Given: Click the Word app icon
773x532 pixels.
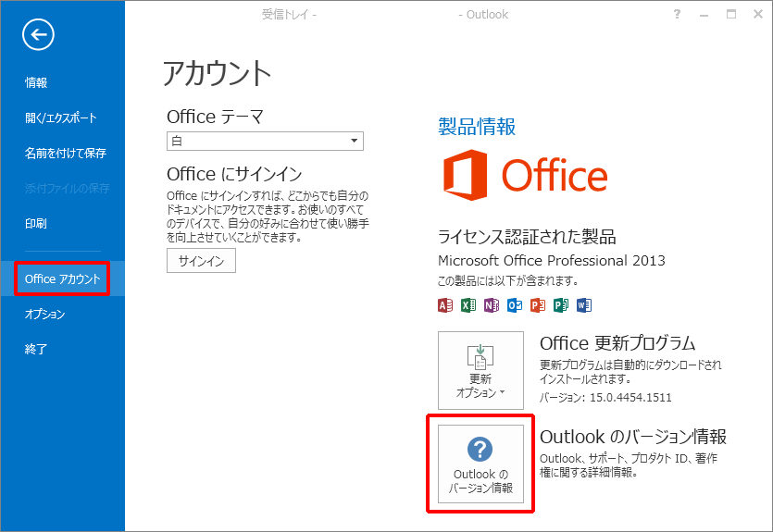Looking at the screenshot, I should point(584,305).
